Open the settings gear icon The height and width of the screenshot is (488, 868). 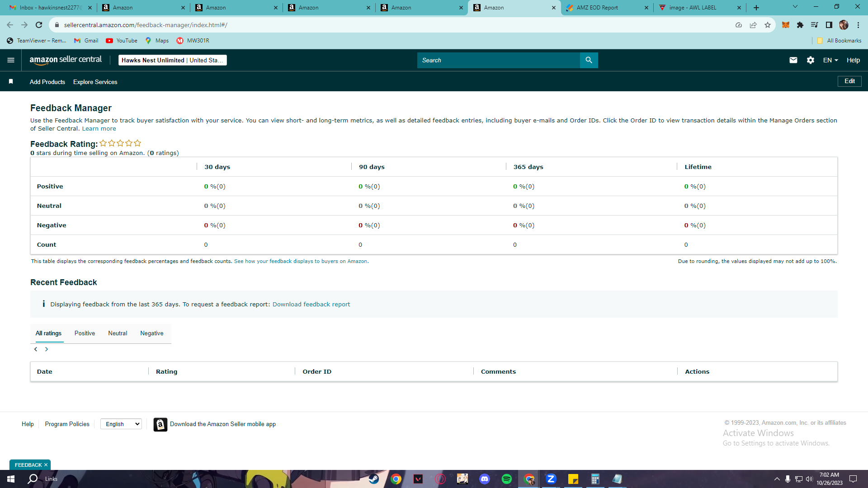(810, 60)
